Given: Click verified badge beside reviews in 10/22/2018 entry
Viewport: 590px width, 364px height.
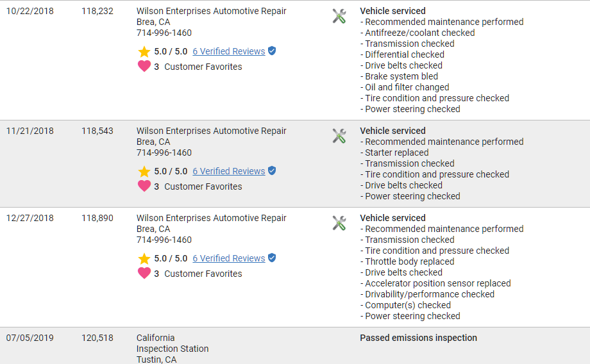Looking at the screenshot, I should pyautogui.click(x=272, y=51).
